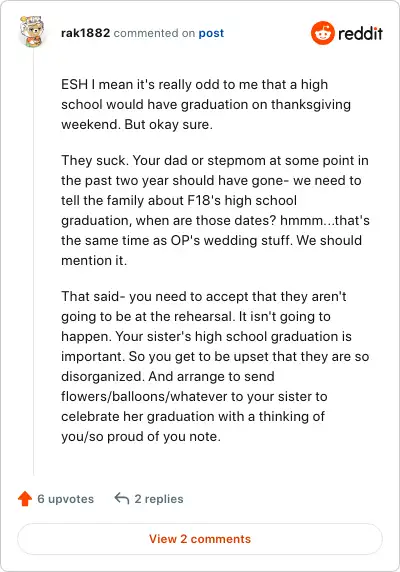Follow the blue "post" link

[211, 33]
